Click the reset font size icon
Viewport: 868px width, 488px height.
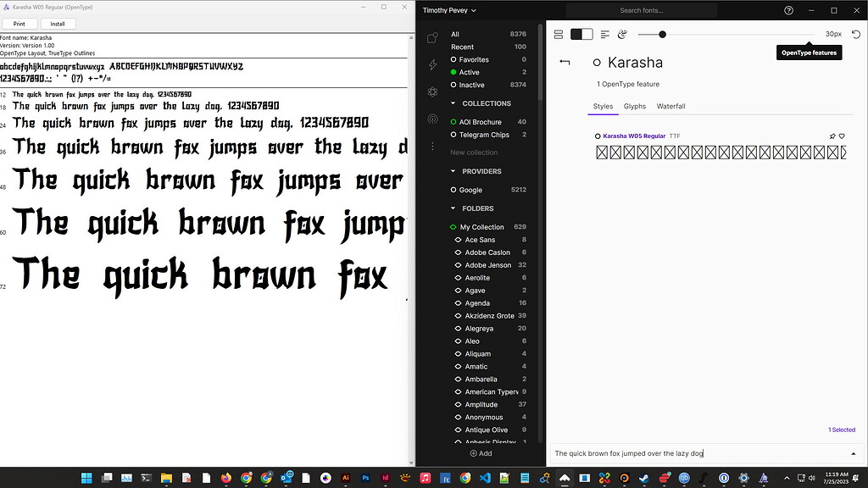click(856, 34)
